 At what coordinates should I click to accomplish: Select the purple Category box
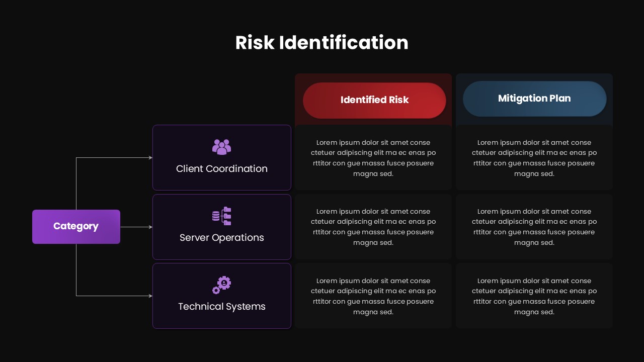coord(76,227)
